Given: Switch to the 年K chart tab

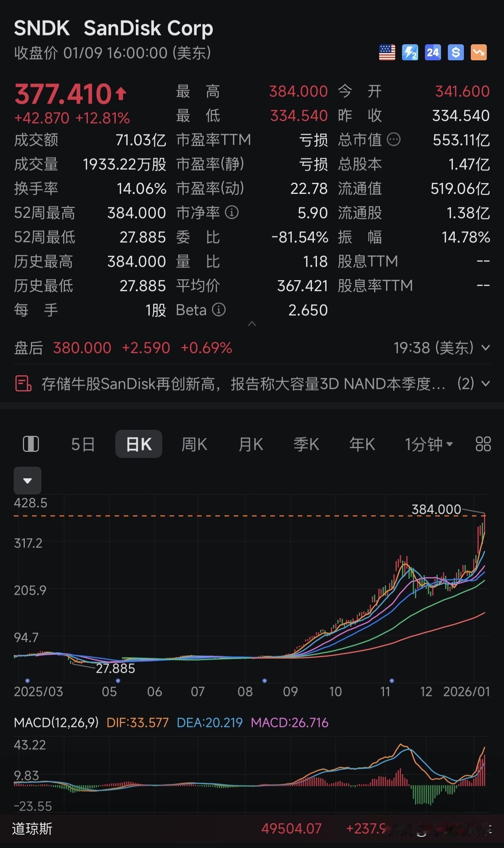Looking at the screenshot, I should tap(362, 444).
